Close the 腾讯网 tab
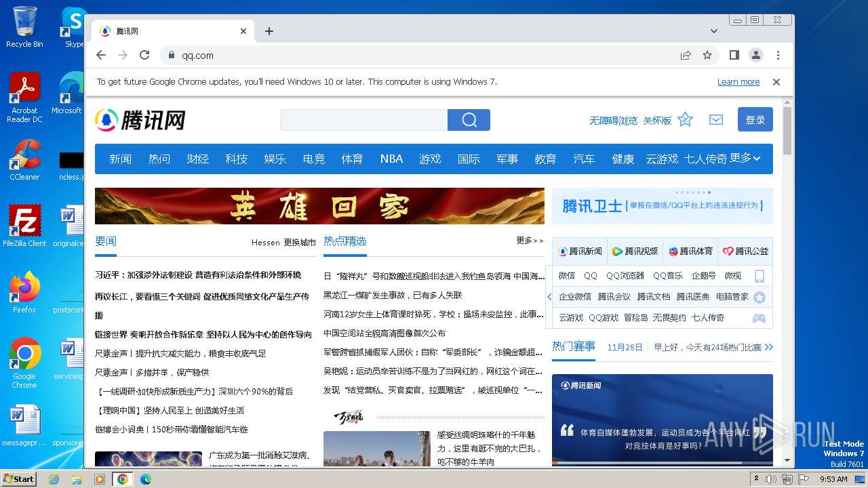Image resolution: width=868 pixels, height=488 pixels. point(243,31)
